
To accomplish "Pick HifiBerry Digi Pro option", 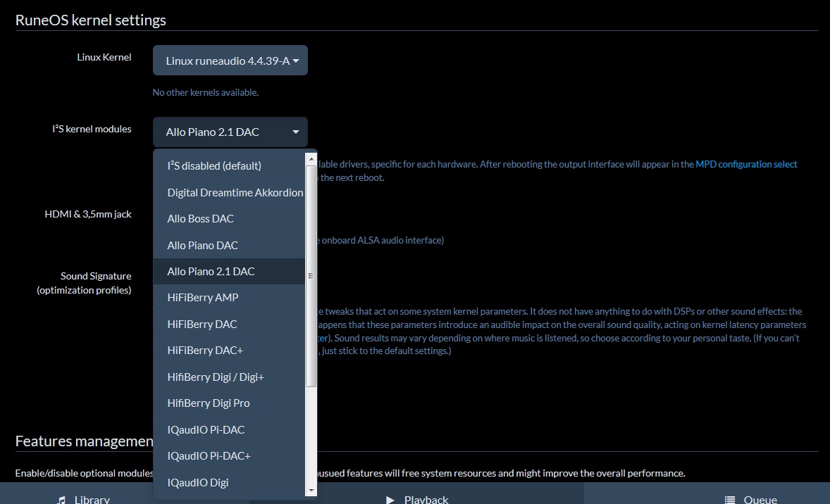I will coord(208,403).
